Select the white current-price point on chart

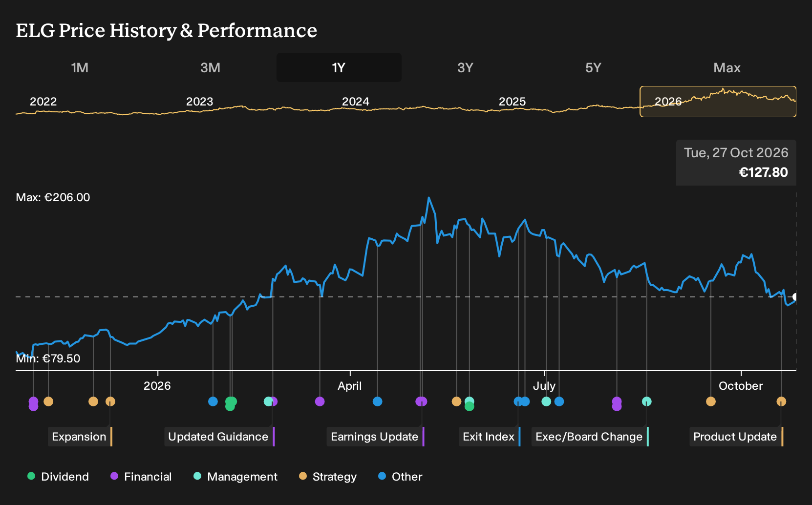point(795,297)
